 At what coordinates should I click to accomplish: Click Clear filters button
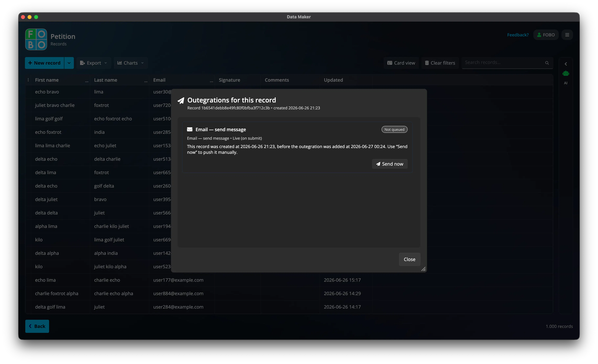[440, 63]
